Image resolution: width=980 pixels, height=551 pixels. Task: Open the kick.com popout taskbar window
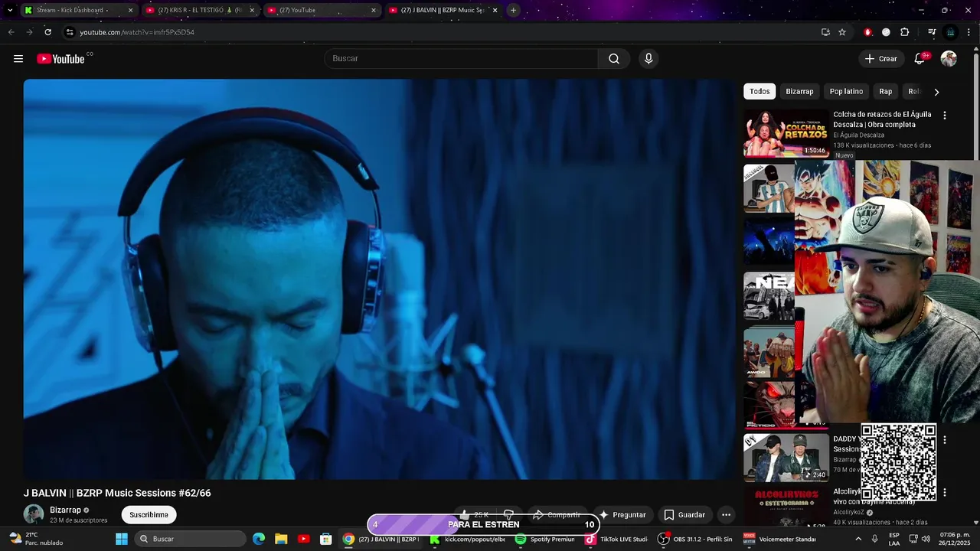(x=469, y=539)
